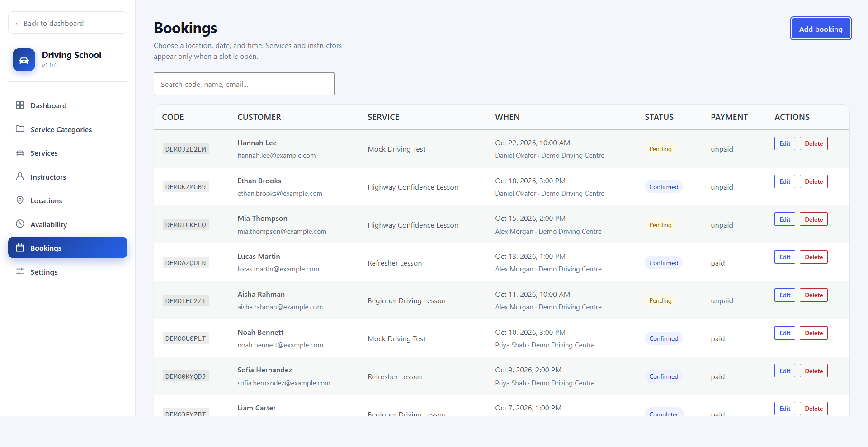Click the CUSTOMER column header
Viewport: 868px width, 447px height.
[x=259, y=117]
